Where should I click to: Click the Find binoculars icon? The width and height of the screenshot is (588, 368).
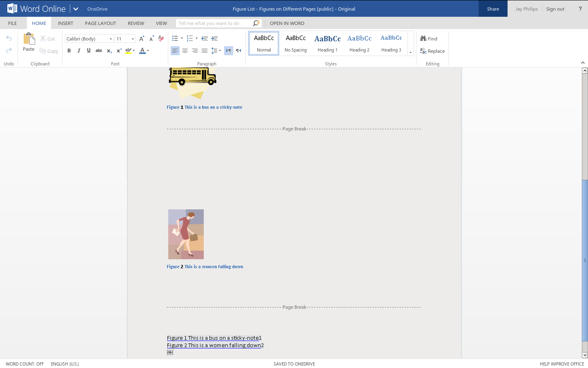click(x=423, y=38)
